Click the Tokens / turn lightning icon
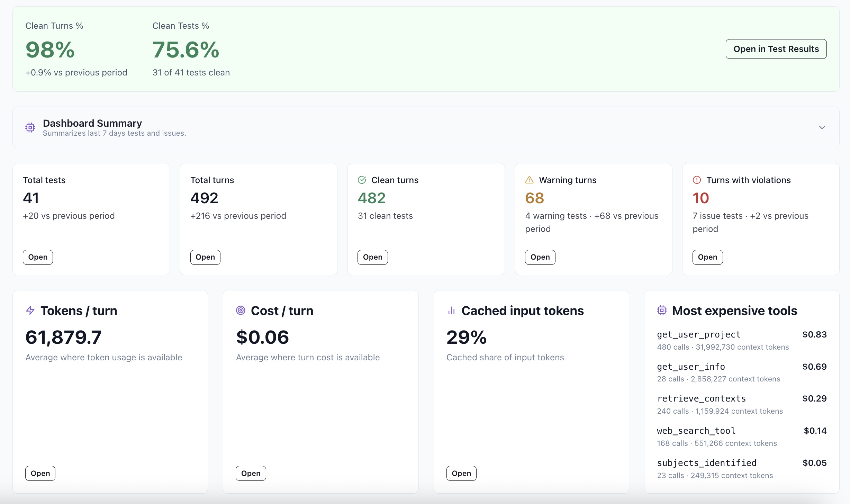This screenshot has width=850, height=504. [x=30, y=310]
